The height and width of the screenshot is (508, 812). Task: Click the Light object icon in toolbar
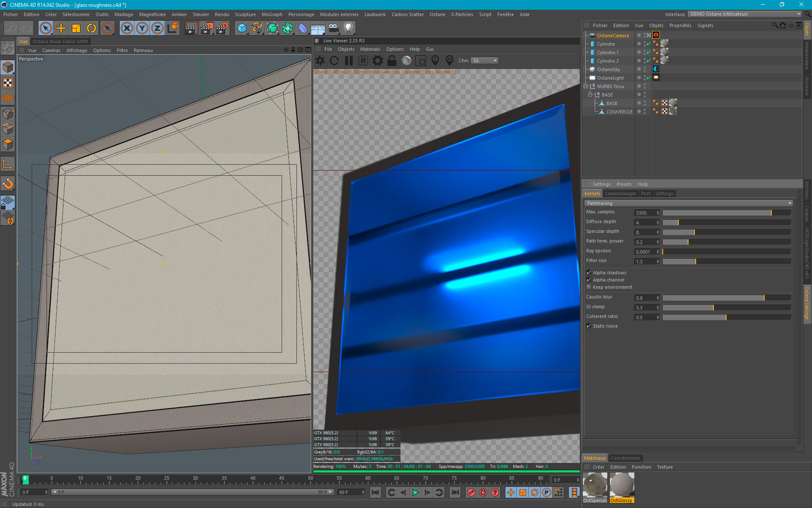pyautogui.click(x=348, y=28)
